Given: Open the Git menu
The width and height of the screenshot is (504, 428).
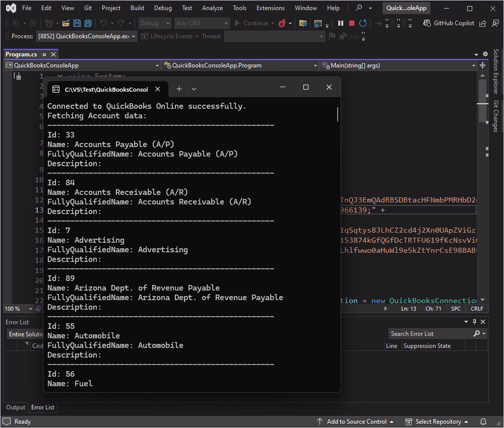Looking at the screenshot, I should tap(88, 8).
